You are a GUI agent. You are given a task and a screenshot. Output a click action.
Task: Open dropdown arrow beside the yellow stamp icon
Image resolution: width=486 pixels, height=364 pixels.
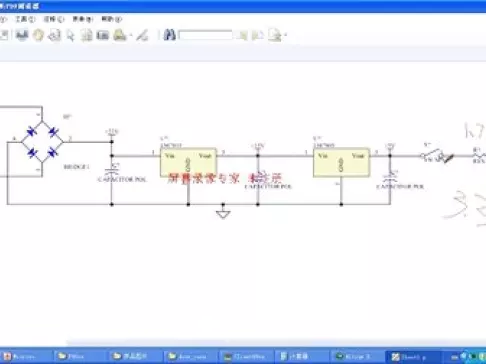click(x=130, y=35)
